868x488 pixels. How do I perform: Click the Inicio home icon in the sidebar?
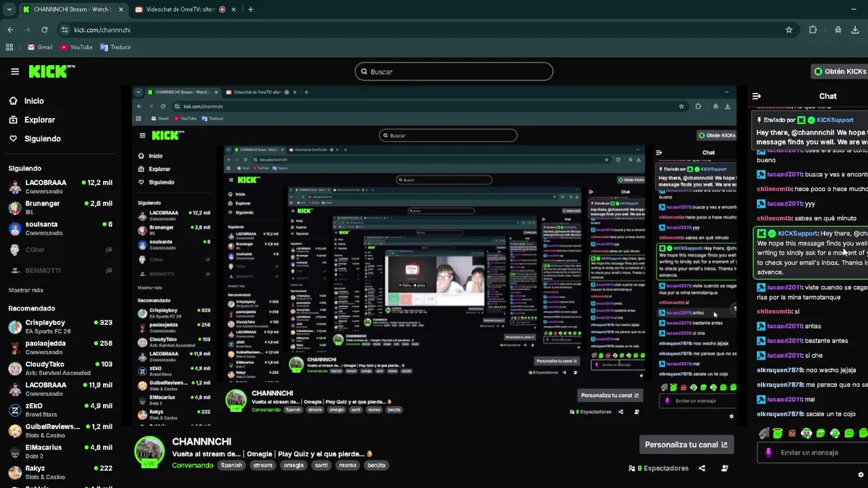click(x=13, y=101)
